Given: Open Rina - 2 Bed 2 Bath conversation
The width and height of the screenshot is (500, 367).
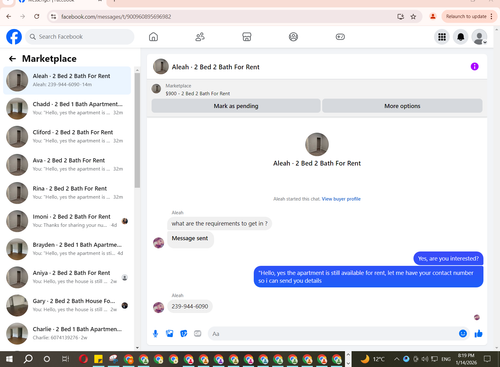Looking at the screenshot, I should coord(67,193).
